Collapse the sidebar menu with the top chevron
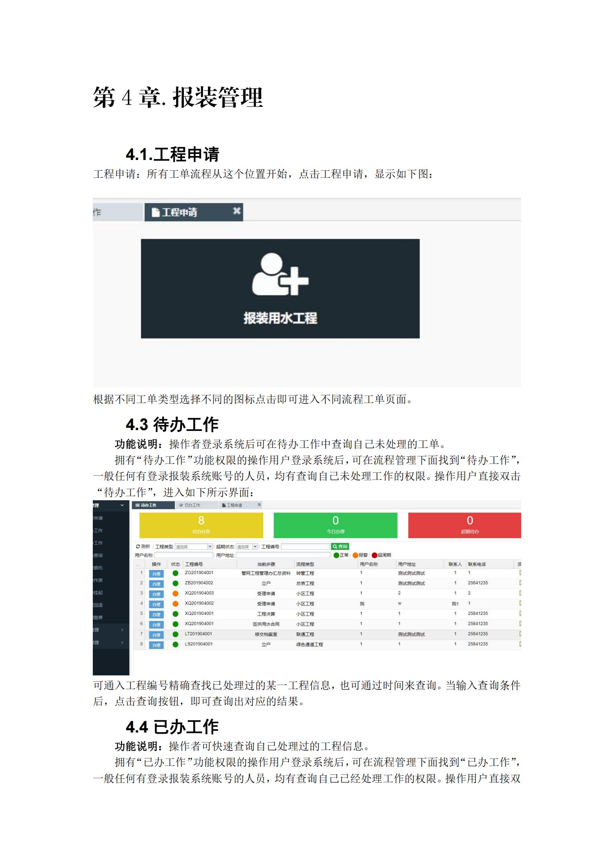The width and height of the screenshot is (614, 868). (x=122, y=505)
